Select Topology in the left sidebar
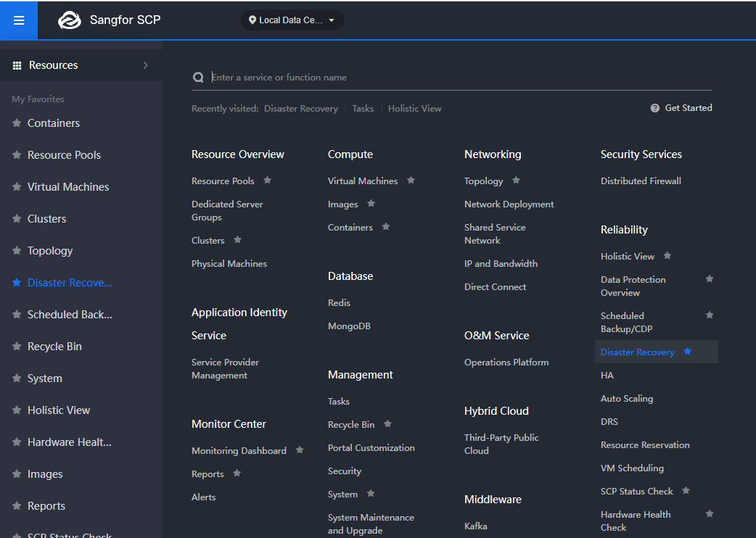Image resolution: width=756 pixels, height=538 pixels. [x=50, y=251]
